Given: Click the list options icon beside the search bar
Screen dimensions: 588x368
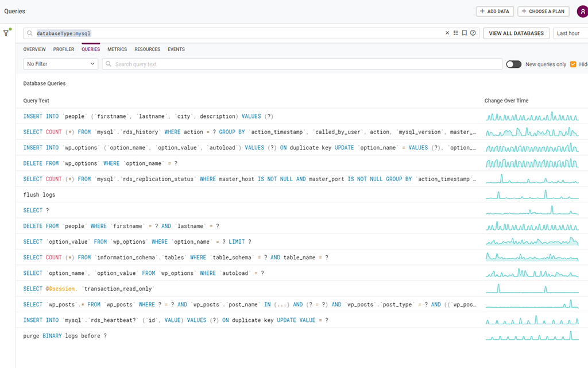Looking at the screenshot, I should pos(457,33).
